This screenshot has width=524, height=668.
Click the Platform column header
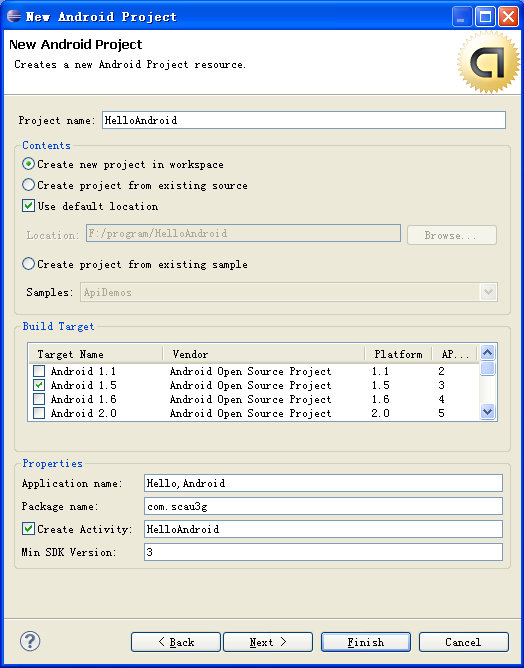[398, 354]
